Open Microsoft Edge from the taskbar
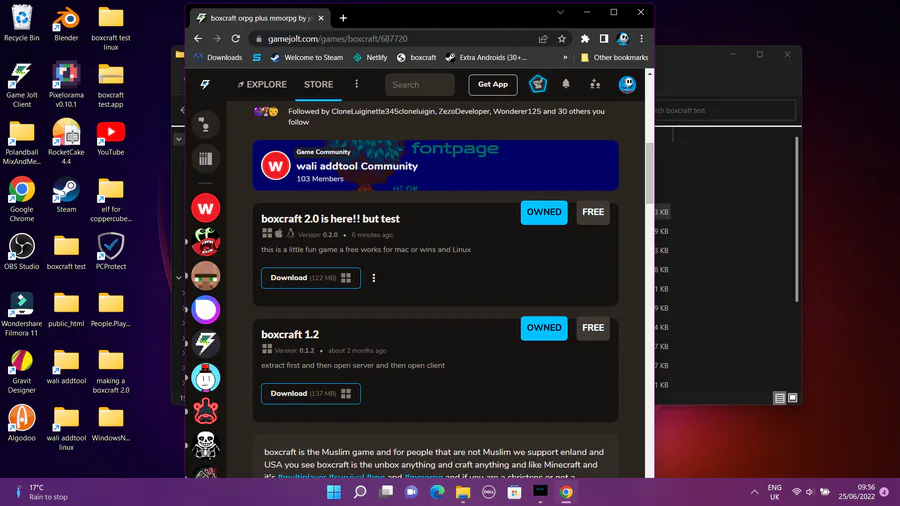Viewport: 900px width, 506px height. coord(437,492)
